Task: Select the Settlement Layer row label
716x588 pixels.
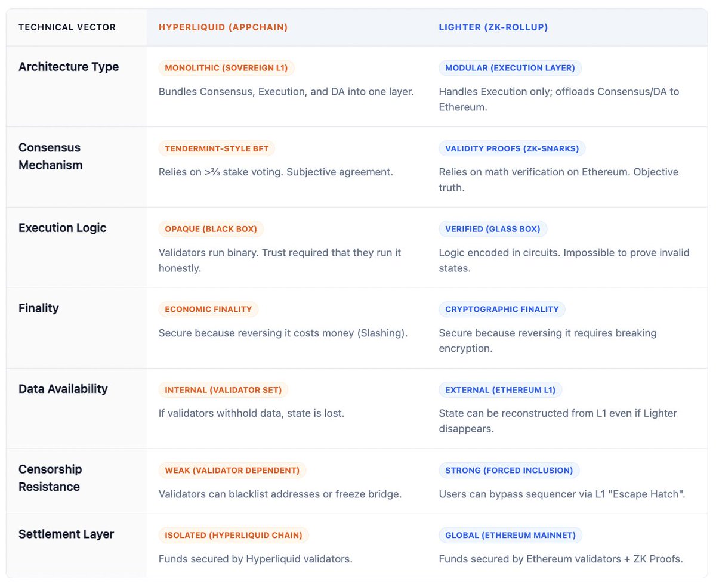Action: tap(66, 534)
